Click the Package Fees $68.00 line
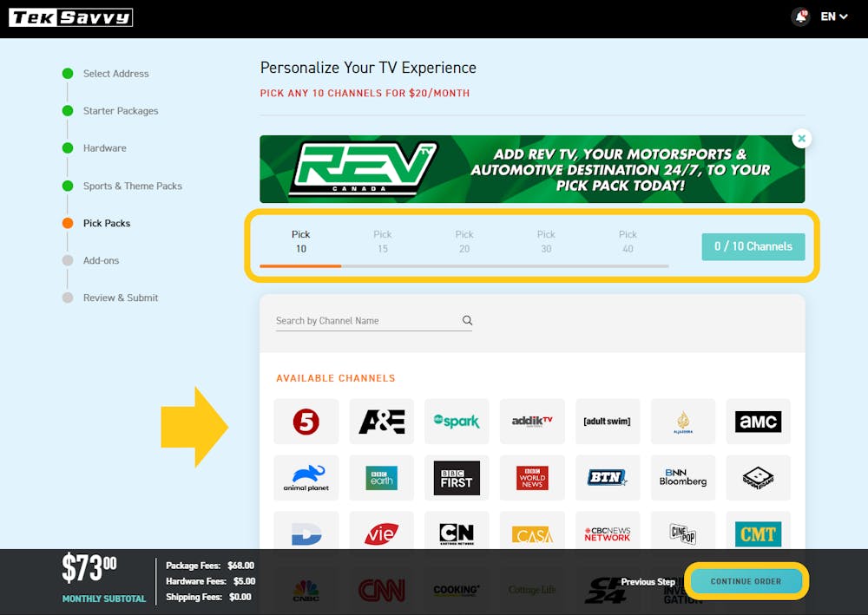The height and width of the screenshot is (615, 868). (x=210, y=566)
